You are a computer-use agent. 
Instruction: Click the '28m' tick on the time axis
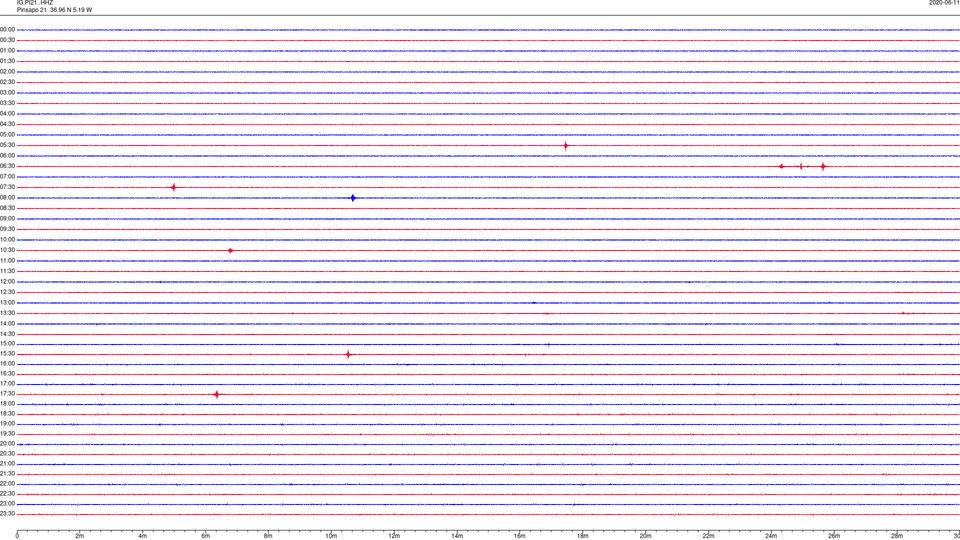[897, 536]
